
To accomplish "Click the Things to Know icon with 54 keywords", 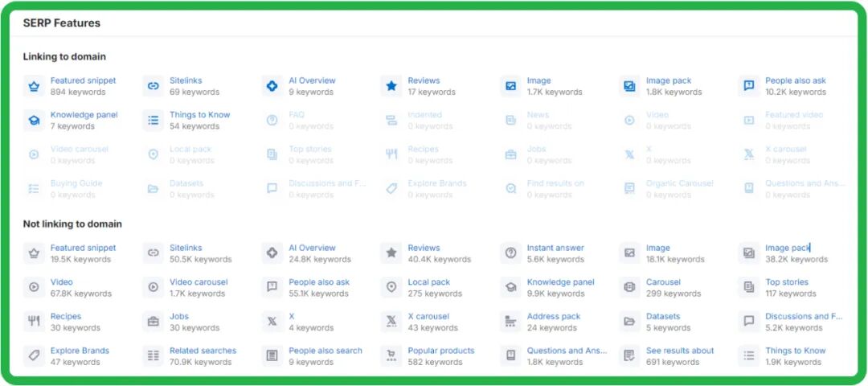I will [x=153, y=121].
